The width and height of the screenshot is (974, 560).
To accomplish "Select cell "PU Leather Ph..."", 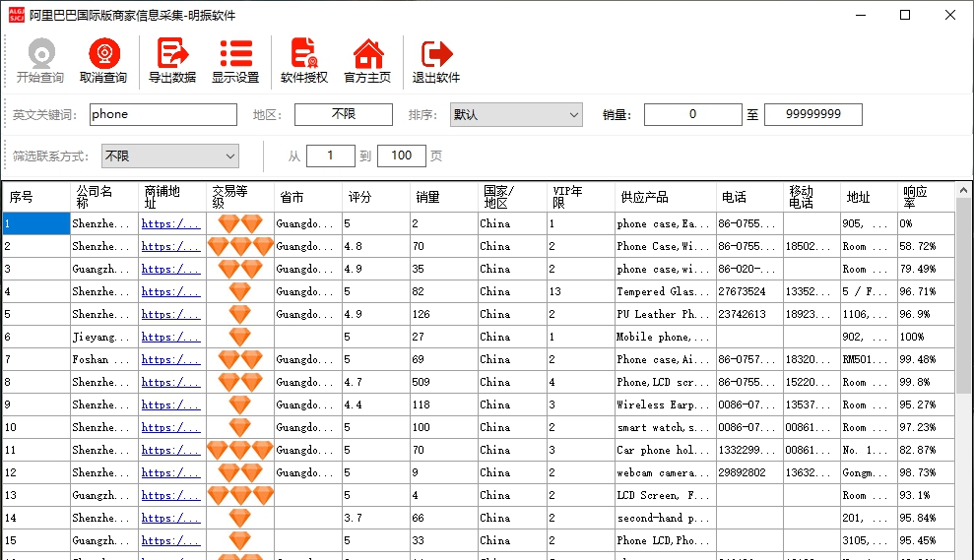I will pos(666,314).
